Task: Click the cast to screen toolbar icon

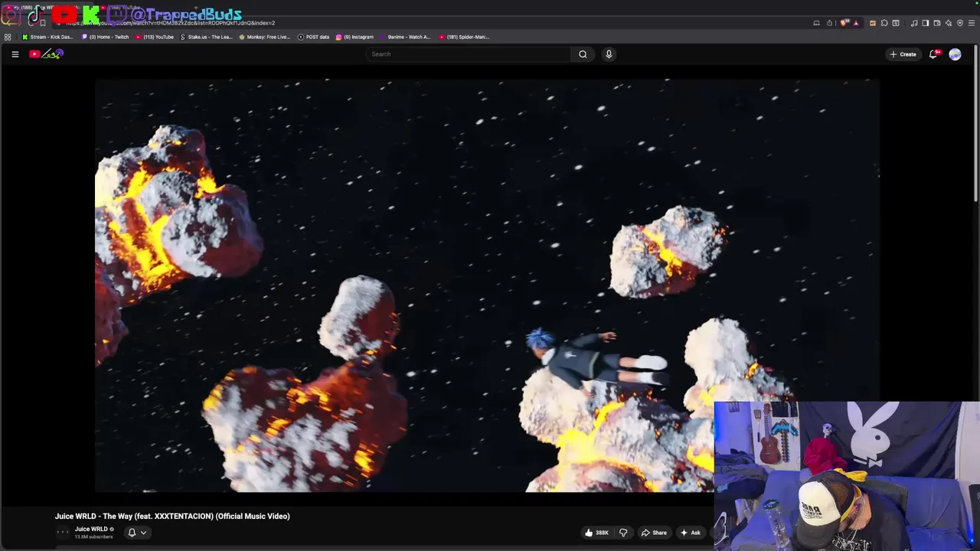Action: (x=816, y=23)
